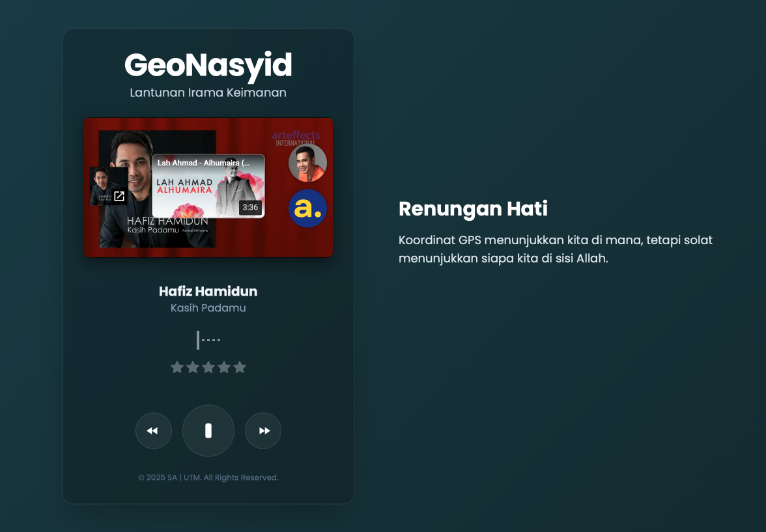The width and height of the screenshot is (766, 532).
Task: Click the GeoNasyid logo at the top
Action: [208, 66]
